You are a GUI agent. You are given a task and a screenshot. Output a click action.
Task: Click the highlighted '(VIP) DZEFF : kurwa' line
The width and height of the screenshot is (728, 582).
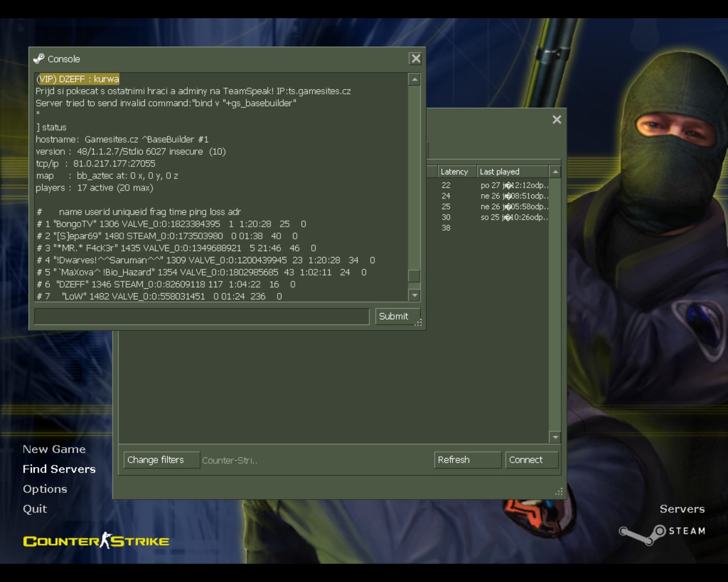[77, 79]
